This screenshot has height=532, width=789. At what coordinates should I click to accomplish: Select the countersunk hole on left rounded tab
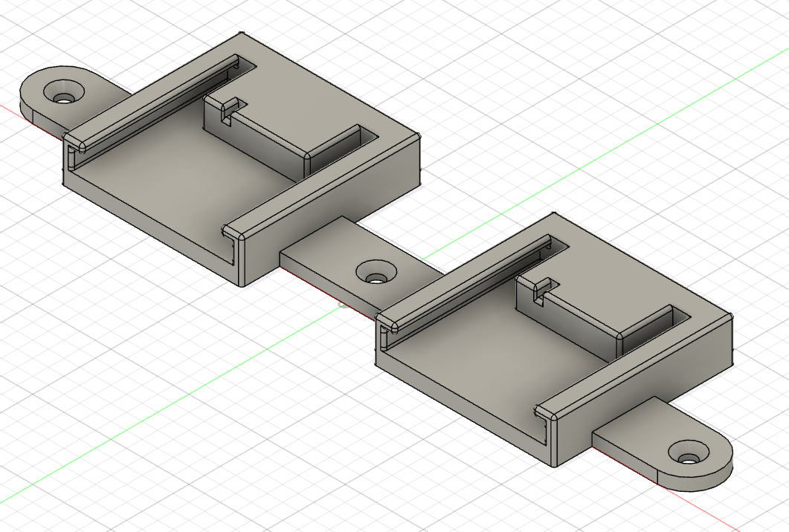point(63,91)
